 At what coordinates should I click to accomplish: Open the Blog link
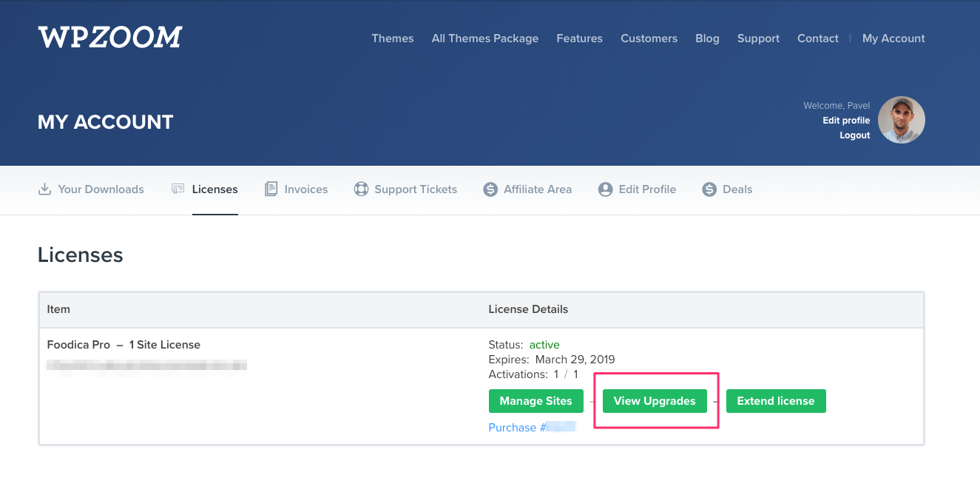(708, 38)
